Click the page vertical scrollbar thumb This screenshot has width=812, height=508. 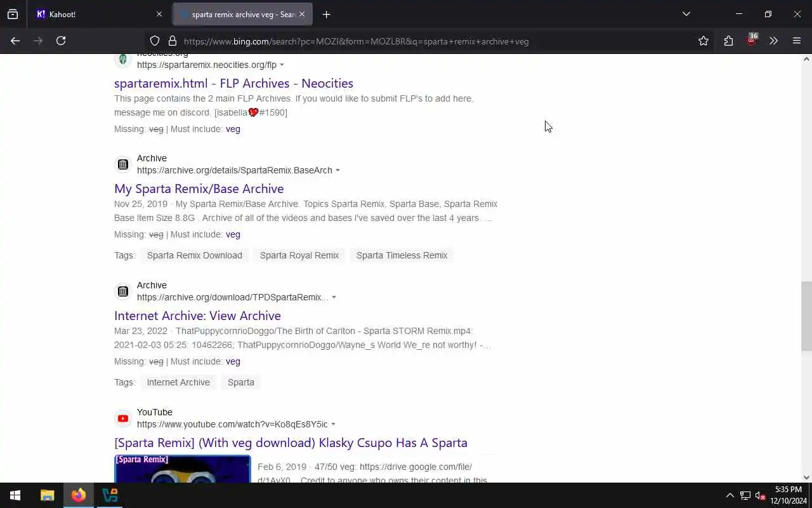tap(806, 316)
